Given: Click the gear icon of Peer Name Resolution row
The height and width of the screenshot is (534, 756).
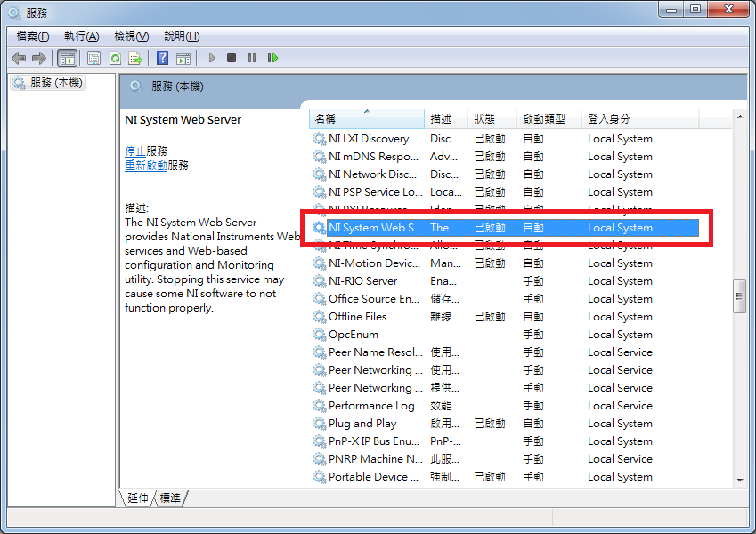Looking at the screenshot, I should pos(319,352).
